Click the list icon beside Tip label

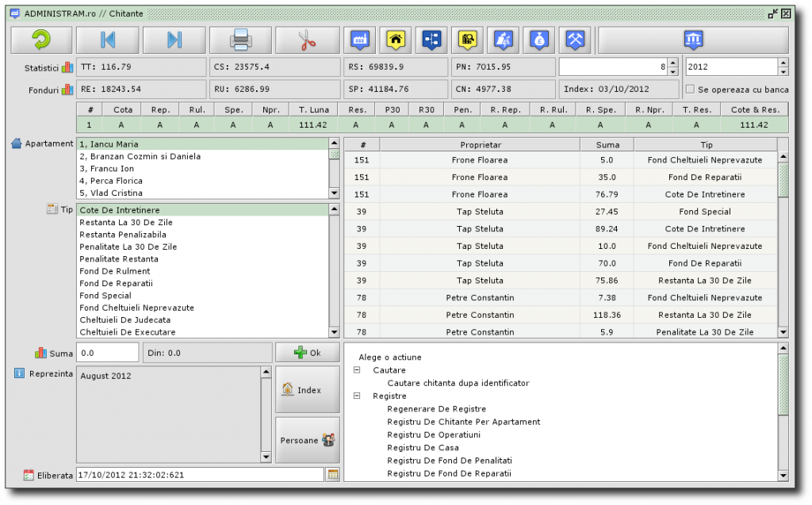[x=52, y=209]
